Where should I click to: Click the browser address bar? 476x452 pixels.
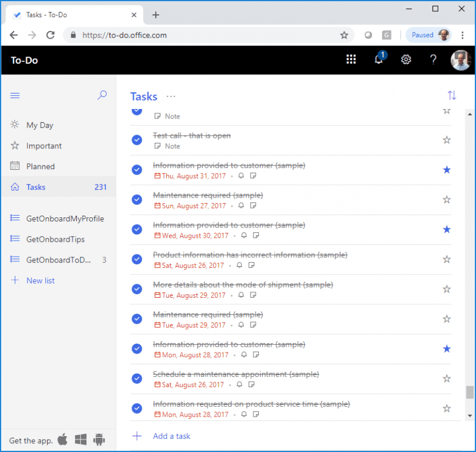(x=178, y=35)
